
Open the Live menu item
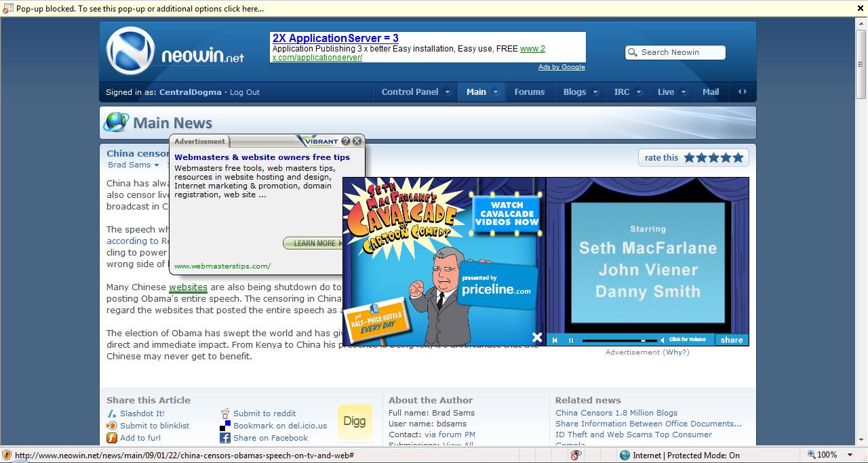(666, 92)
